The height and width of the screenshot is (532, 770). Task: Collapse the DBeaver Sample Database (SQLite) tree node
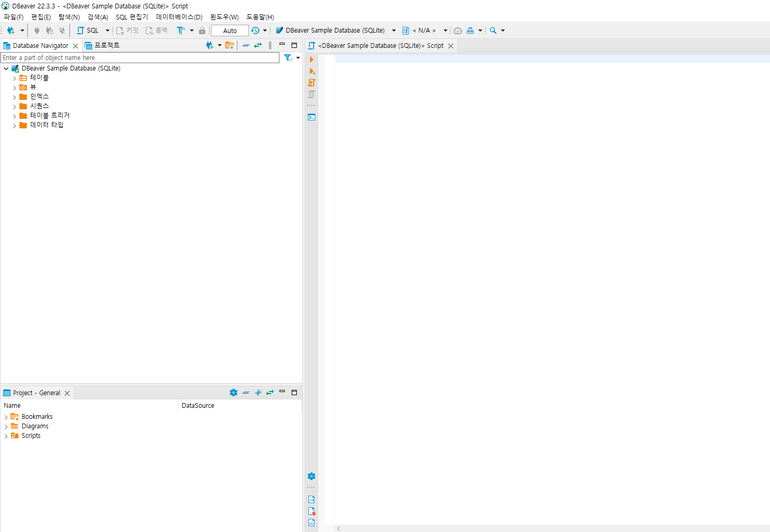point(6,68)
